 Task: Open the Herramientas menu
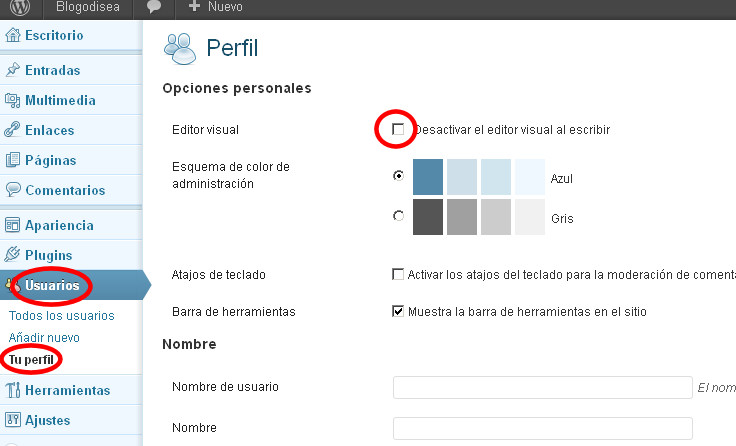tap(67, 390)
